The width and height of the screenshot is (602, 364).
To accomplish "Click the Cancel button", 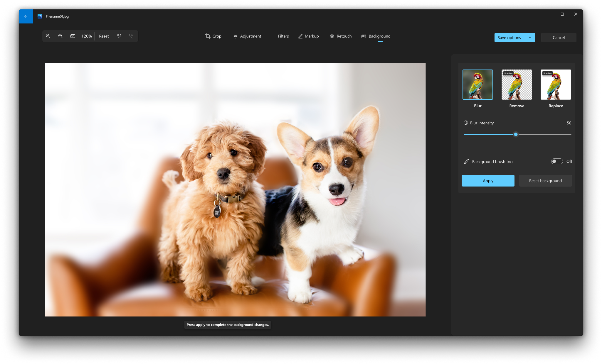I will click(x=558, y=37).
